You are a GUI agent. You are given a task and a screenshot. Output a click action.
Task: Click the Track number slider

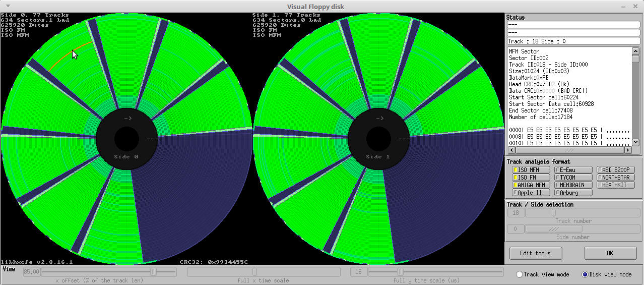(x=583, y=213)
